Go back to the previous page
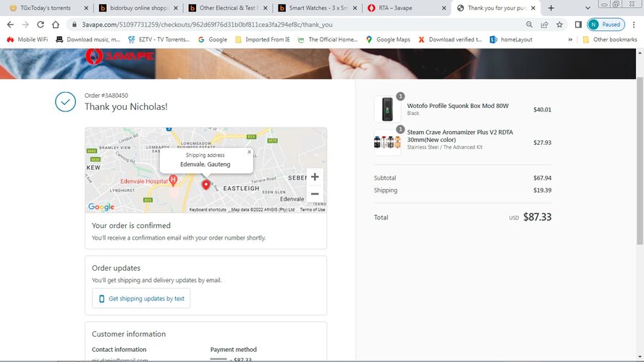This screenshot has width=644, height=362. [x=10, y=25]
